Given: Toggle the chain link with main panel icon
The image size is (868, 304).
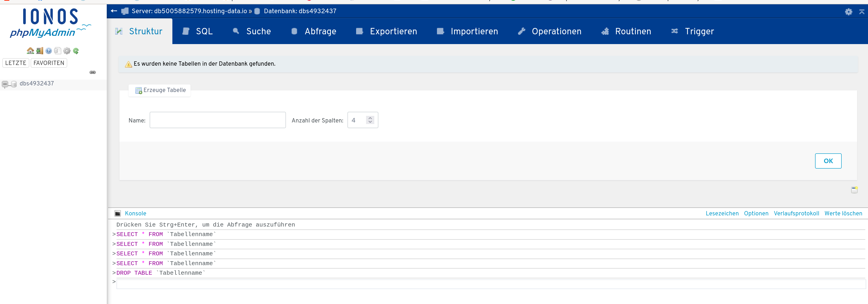Looking at the screenshot, I should click(x=93, y=72).
